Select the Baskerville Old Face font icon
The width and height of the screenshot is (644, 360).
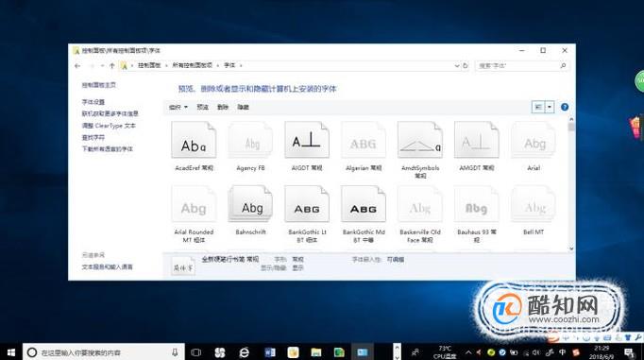pos(420,204)
